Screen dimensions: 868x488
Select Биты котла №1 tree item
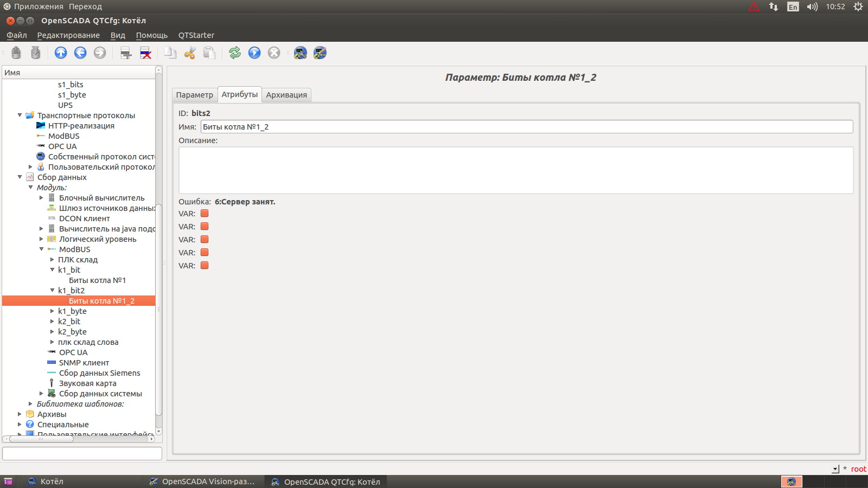97,280
